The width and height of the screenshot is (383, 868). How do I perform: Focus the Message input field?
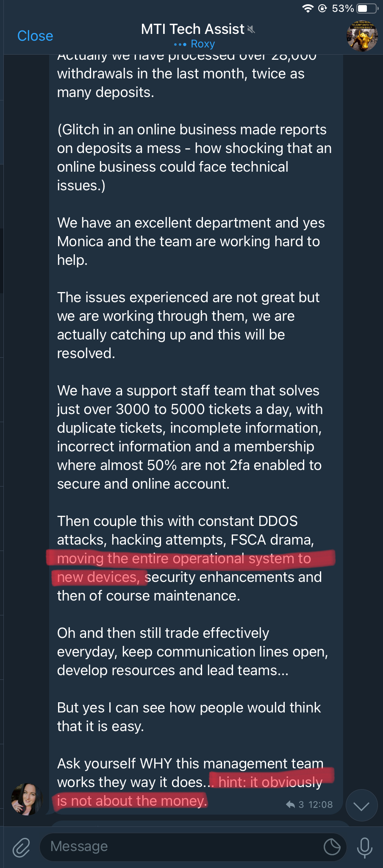click(182, 846)
